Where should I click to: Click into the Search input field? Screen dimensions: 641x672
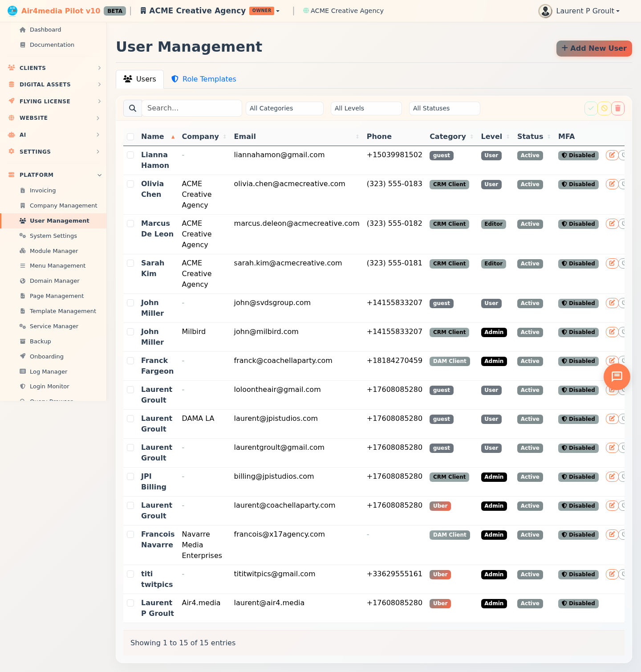point(192,108)
